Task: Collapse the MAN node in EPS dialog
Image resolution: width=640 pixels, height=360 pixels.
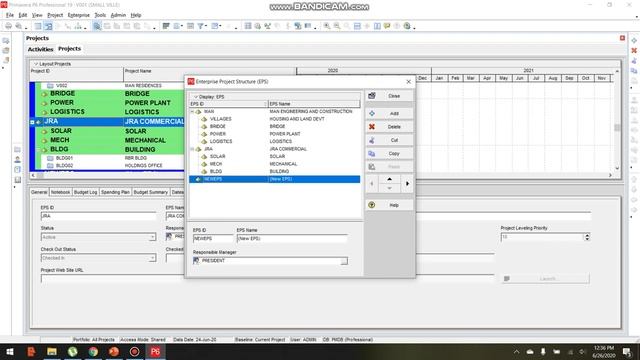Action: [192, 111]
